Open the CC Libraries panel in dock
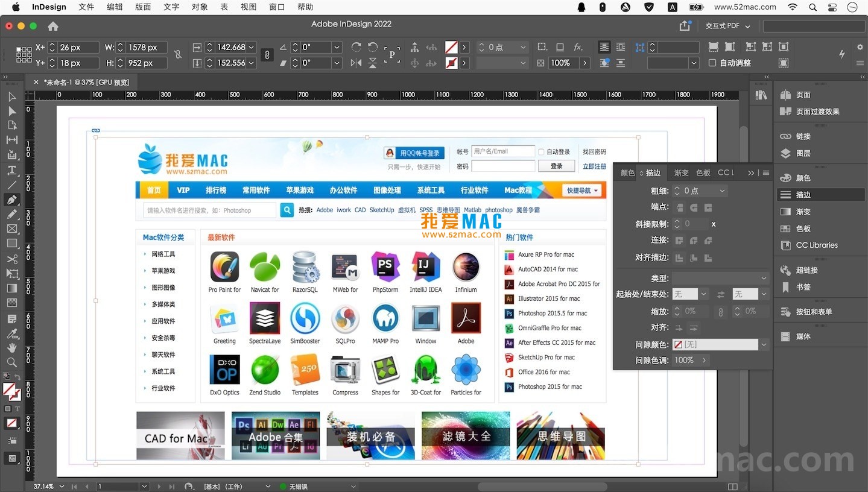 point(817,245)
